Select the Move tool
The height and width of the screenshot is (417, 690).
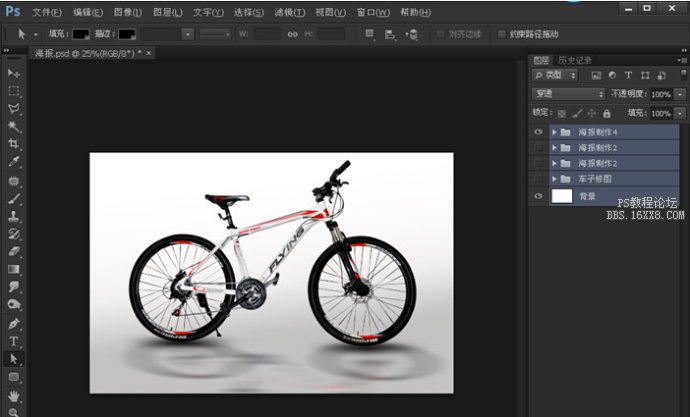(x=14, y=73)
